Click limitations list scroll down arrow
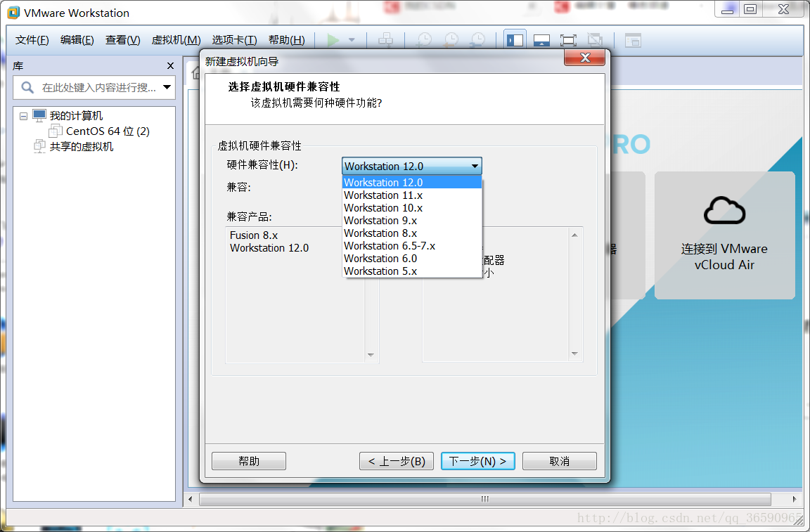The width and height of the screenshot is (810, 532). click(574, 353)
